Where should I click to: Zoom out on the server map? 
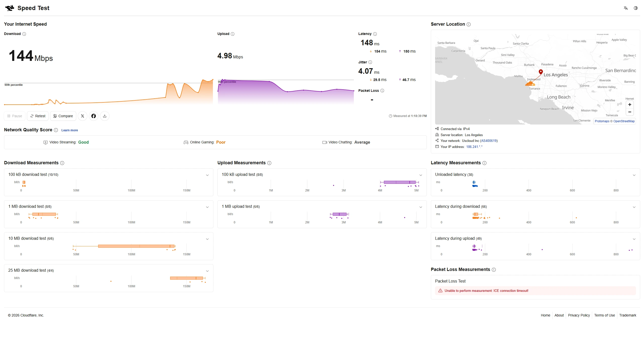(630, 112)
